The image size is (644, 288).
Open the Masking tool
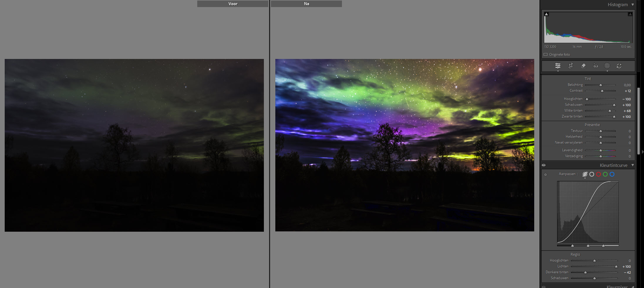pyautogui.click(x=607, y=66)
